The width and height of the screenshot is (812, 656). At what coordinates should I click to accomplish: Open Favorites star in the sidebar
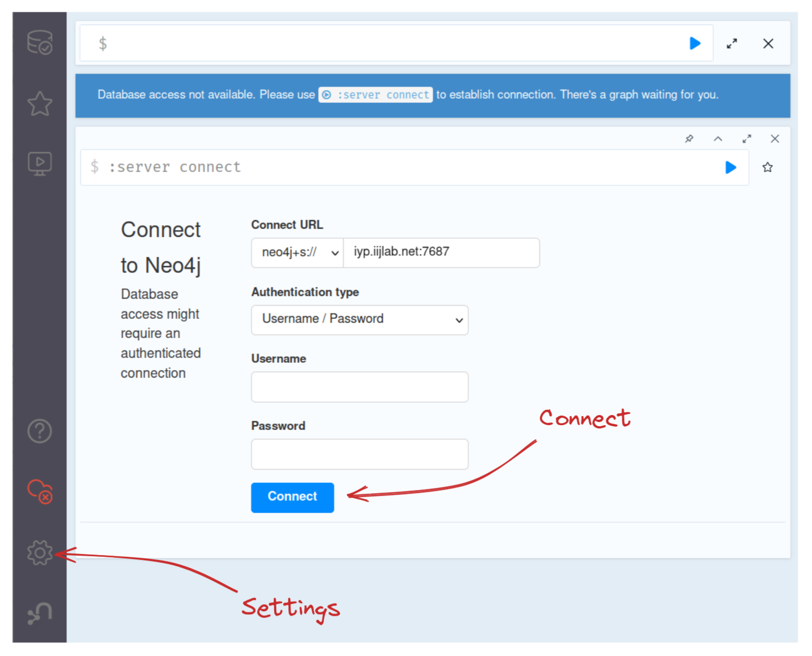pos(40,104)
